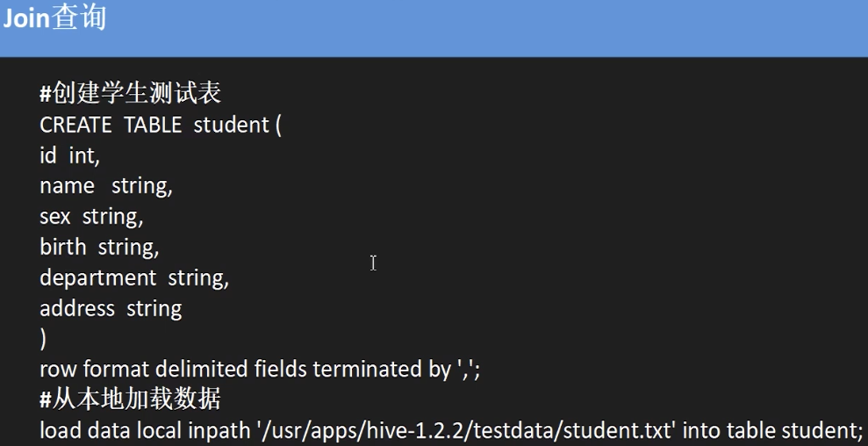This screenshot has width=868, height=446.
Task: Click the closing parenthesis line
Action: pos(44,339)
